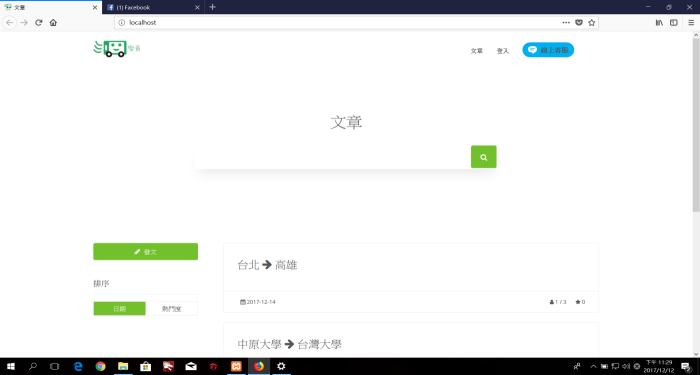The image size is (700, 375).
Task: Click the green truck site logo
Action: pyautogui.click(x=117, y=49)
